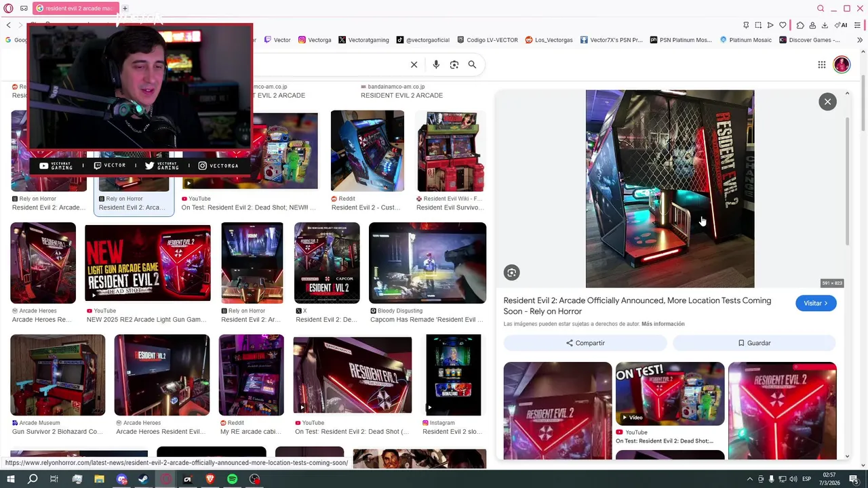Open the ON TEST related video thumbnail
Image resolution: width=868 pixels, height=488 pixels.
[x=670, y=394]
